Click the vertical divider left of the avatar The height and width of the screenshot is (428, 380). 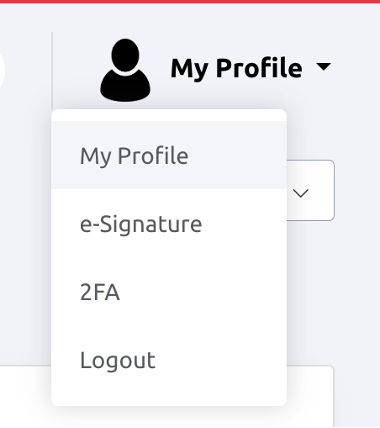coord(52,71)
